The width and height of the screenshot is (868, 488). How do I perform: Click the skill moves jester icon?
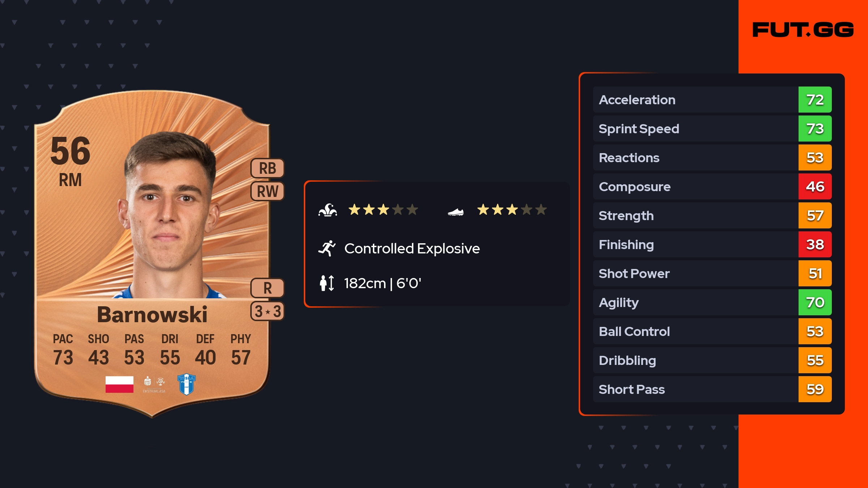[328, 210]
